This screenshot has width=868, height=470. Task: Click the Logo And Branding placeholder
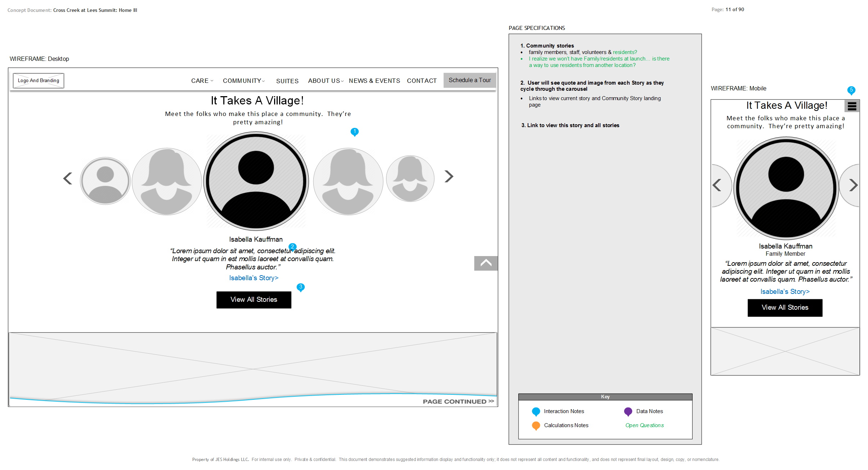(x=39, y=81)
